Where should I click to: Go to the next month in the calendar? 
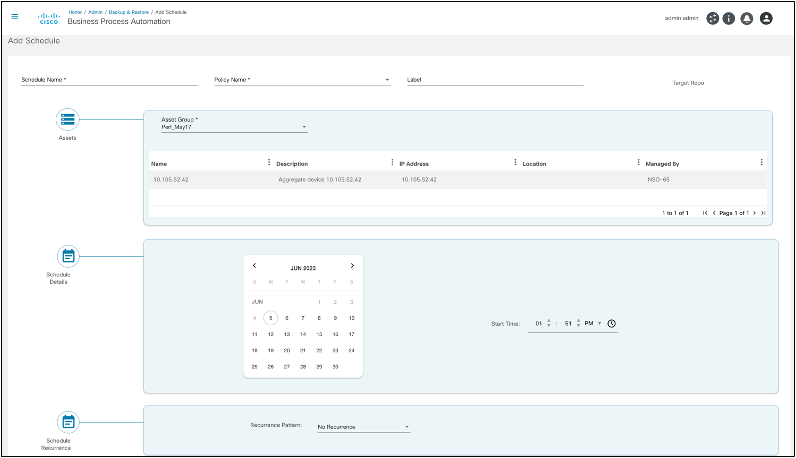tap(352, 266)
